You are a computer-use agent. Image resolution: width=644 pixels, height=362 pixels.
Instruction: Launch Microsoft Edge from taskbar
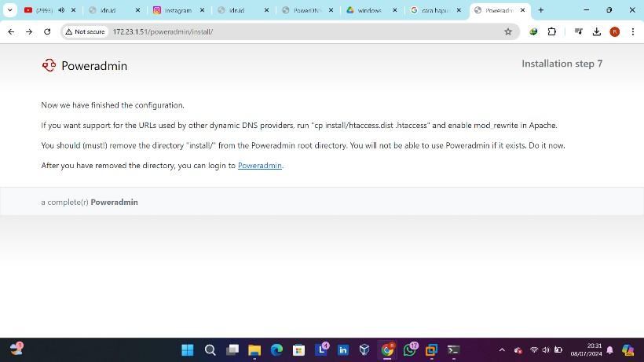tap(276, 350)
